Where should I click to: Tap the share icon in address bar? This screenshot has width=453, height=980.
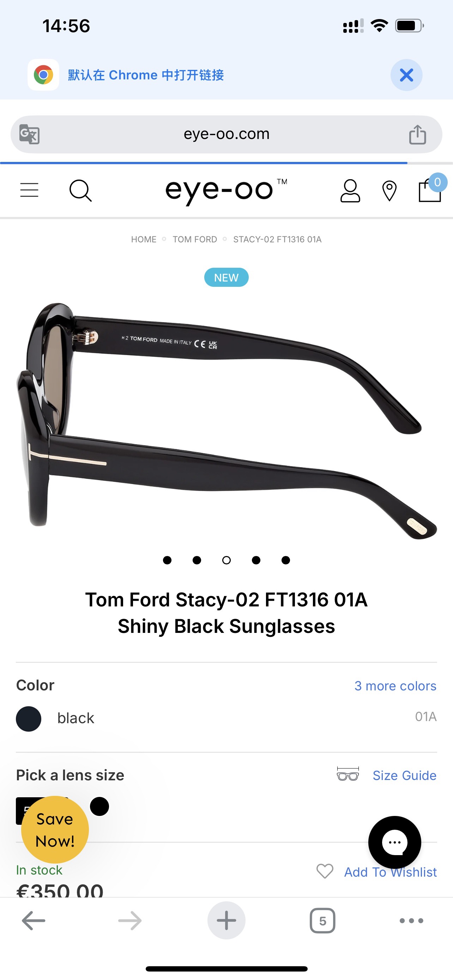pyautogui.click(x=417, y=134)
